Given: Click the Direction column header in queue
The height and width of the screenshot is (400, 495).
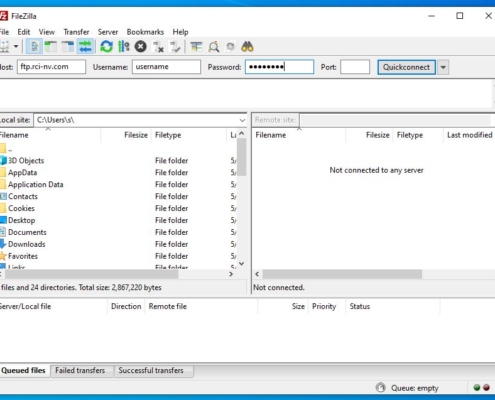Looking at the screenshot, I should [x=126, y=307].
